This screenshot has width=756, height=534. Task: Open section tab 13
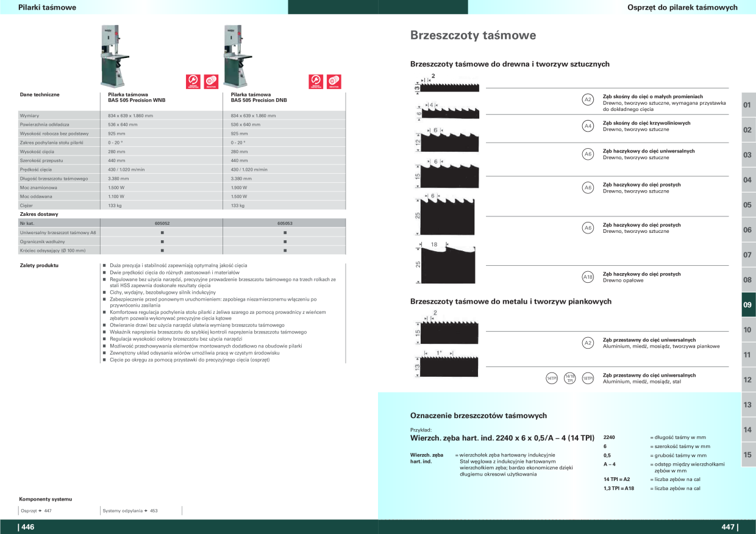point(748,405)
